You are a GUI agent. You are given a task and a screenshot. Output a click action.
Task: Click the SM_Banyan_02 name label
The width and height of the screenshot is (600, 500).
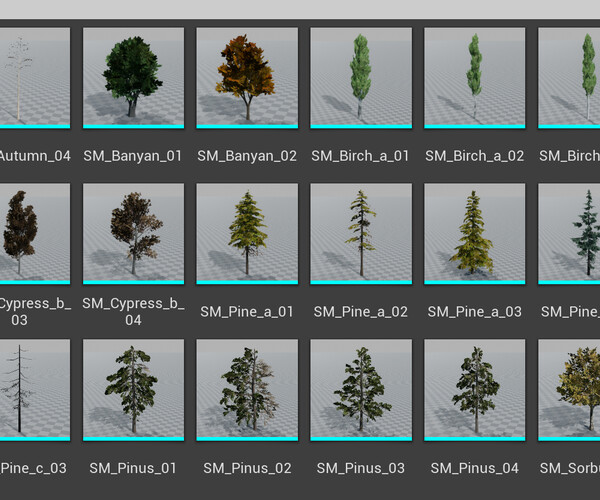(247, 156)
